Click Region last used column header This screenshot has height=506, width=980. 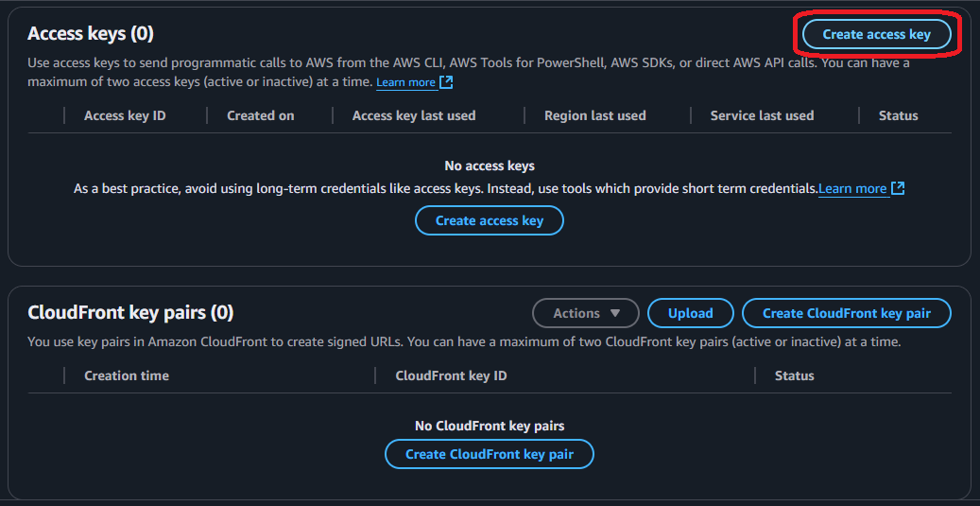point(594,115)
